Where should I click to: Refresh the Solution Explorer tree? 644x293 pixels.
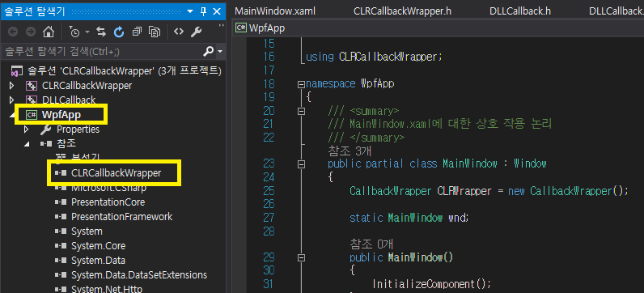[119, 32]
